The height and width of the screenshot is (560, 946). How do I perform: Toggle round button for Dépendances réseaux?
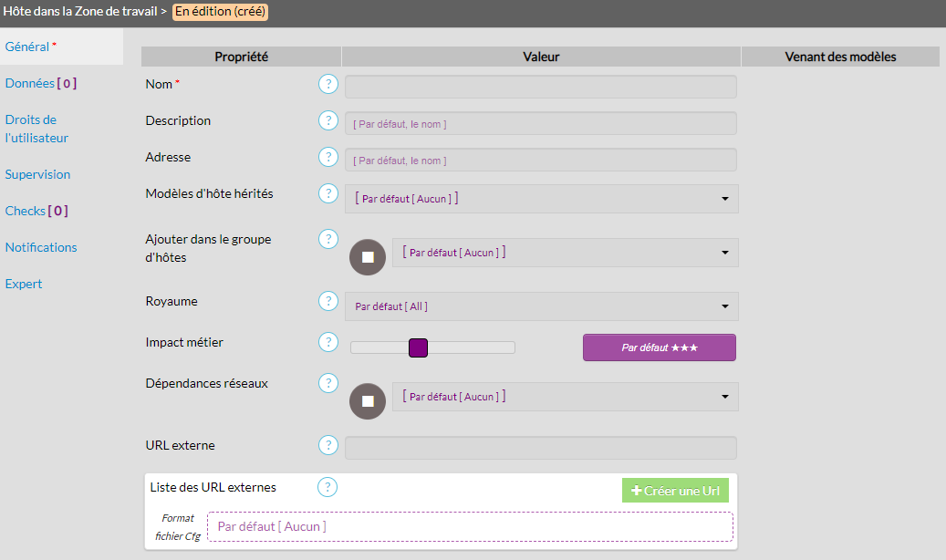(x=368, y=401)
